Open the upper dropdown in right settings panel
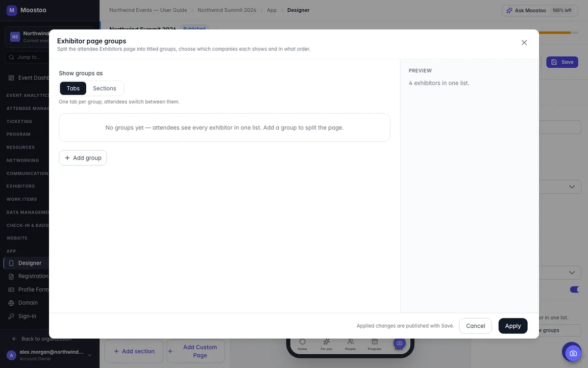 click(560, 187)
